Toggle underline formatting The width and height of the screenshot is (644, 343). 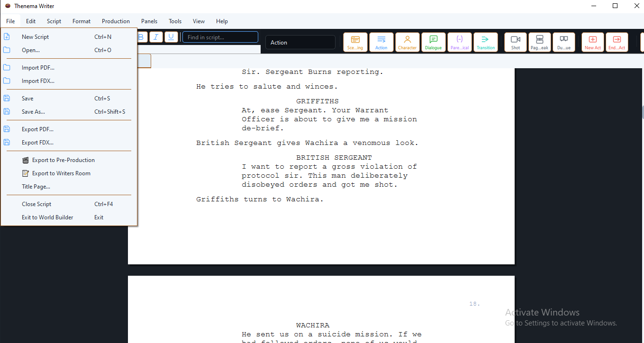[x=172, y=37]
